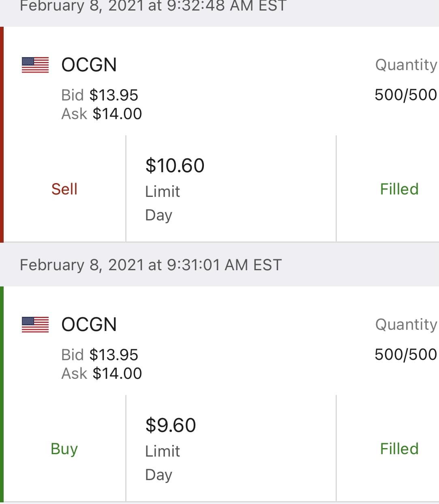Tap Bid $13.95 on buy order
Image resolution: width=439 pixels, height=504 pixels.
pos(100,355)
